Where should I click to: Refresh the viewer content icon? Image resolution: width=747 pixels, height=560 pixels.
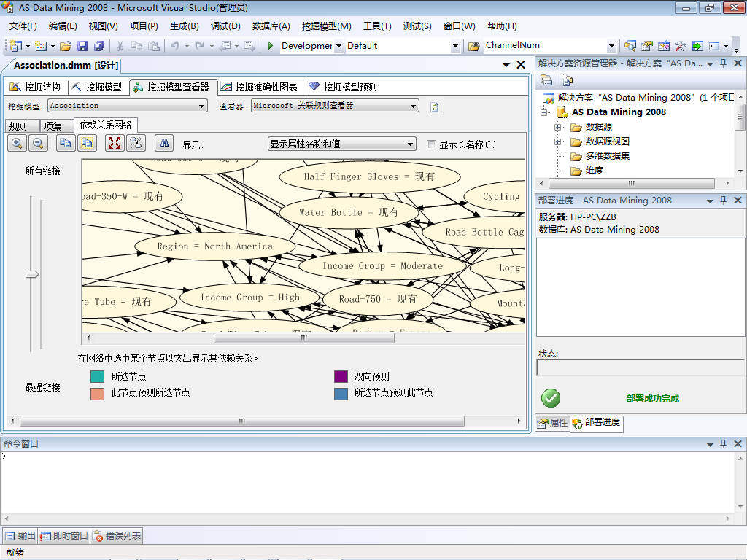435,107
